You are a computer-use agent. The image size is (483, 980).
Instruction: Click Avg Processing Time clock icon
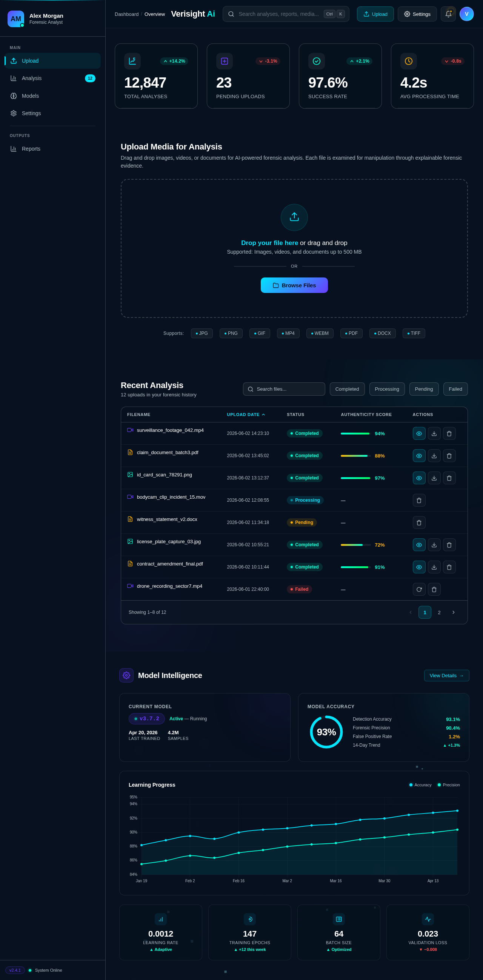[408, 61]
